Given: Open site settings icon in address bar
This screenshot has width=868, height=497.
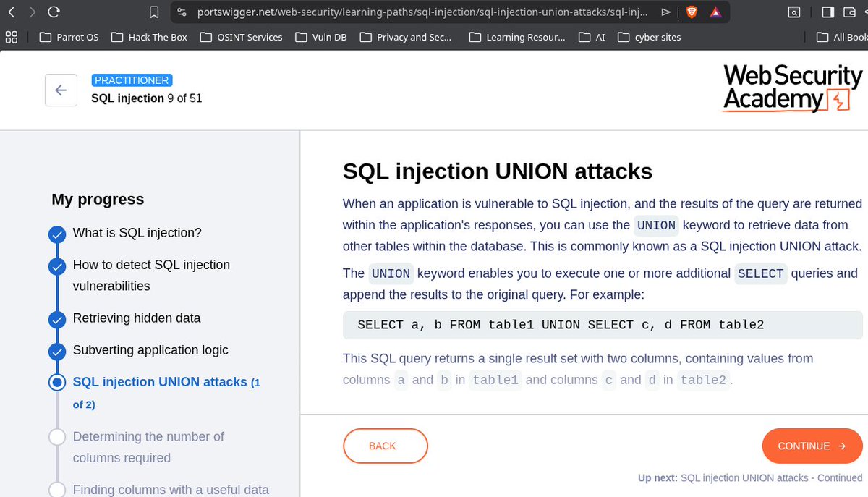Looking at the screenshot, I should point(182,12).
